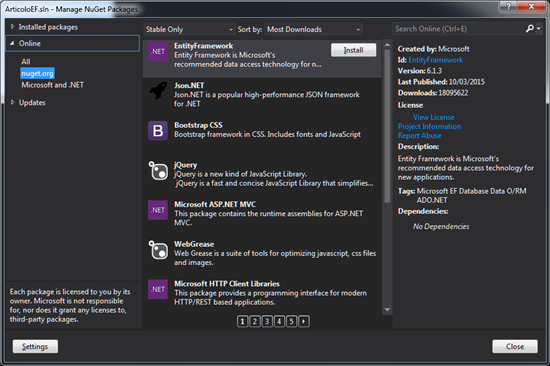The height and width of the screenshot is (366, 550).
Task: Expand the Updates section
Action: click(x=13, y=102)
